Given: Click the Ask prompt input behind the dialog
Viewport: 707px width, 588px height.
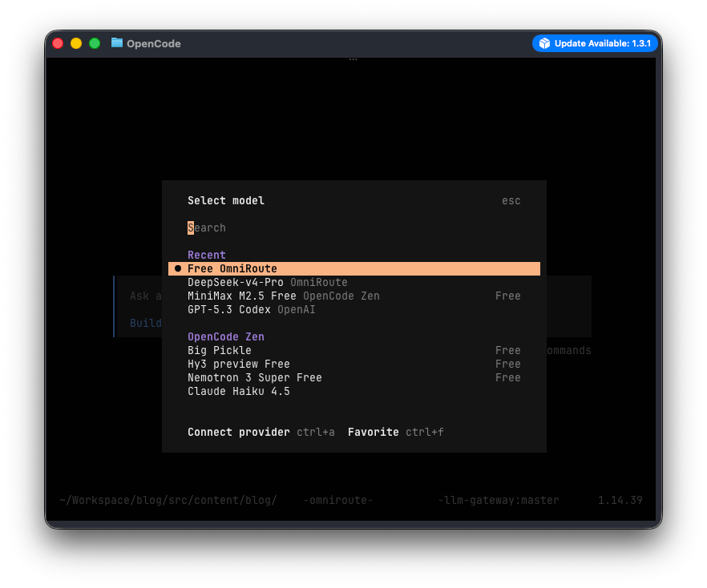Looking at the screenshot, I should point(145,296).
